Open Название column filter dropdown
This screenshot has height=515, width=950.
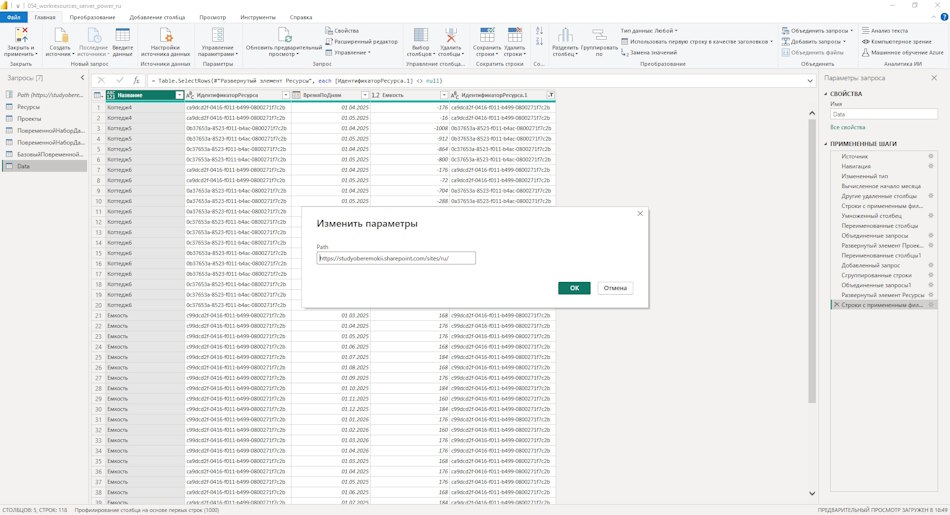tap(179, 95)
